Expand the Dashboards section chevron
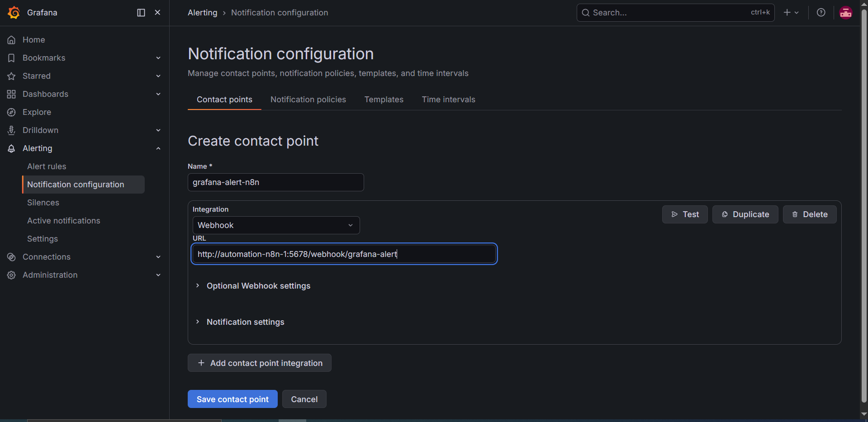 point(158,94)
